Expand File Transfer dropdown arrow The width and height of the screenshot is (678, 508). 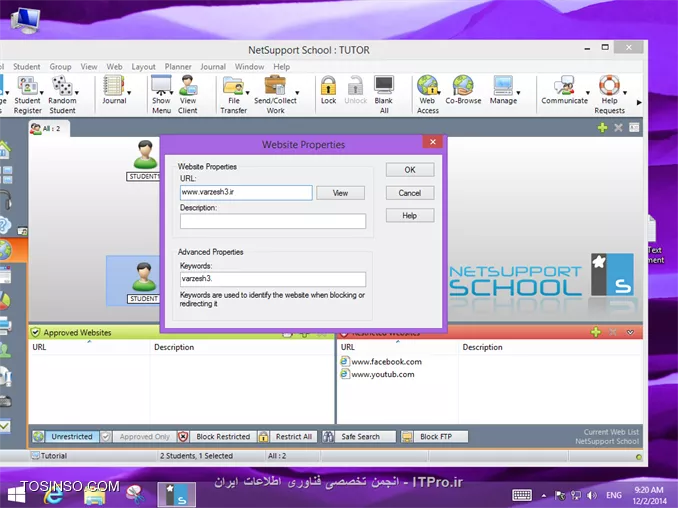pyautogui.click(x=248, y=93)
